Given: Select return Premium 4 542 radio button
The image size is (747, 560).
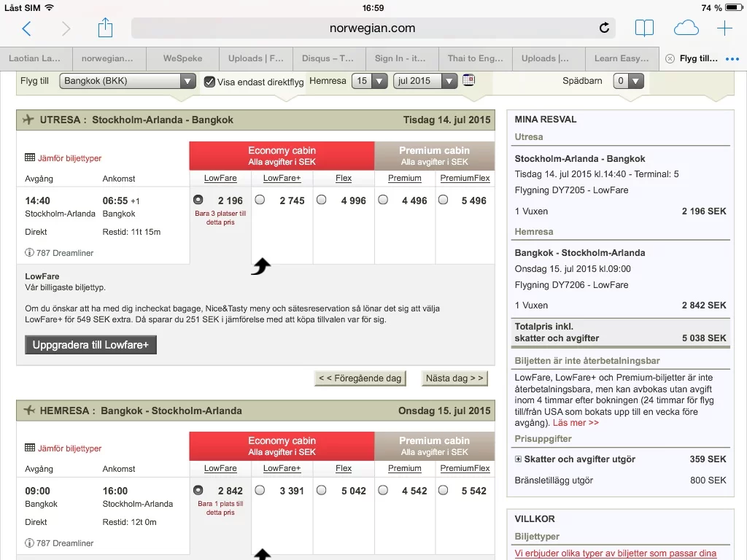Looking at the screenshot, I should coord(383,490).
